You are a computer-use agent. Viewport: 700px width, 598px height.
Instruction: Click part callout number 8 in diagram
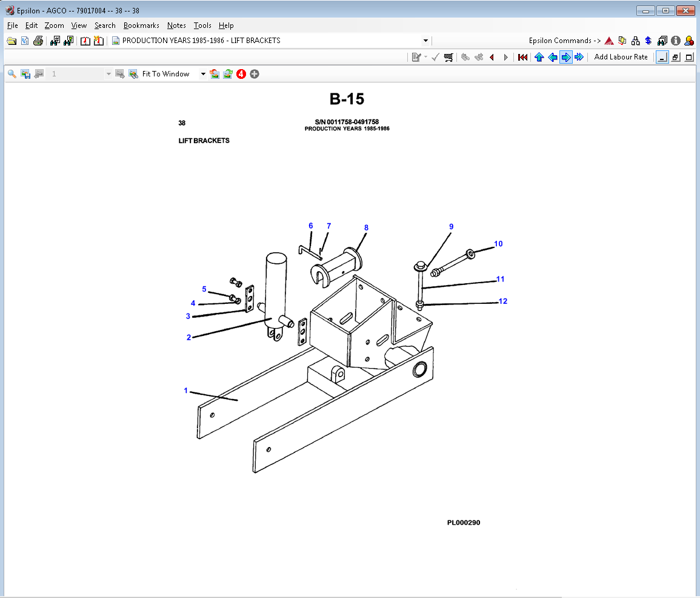pyautogui.click(x=366, y=227)
